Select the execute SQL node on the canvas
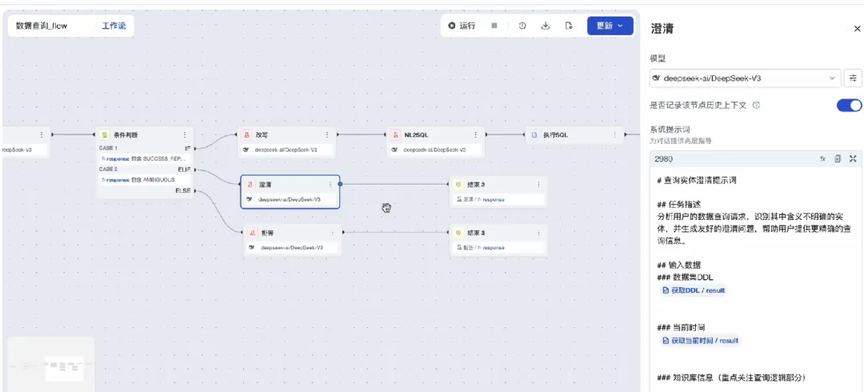The height and width of the screenshot is (392, 864). click(574, 135)
